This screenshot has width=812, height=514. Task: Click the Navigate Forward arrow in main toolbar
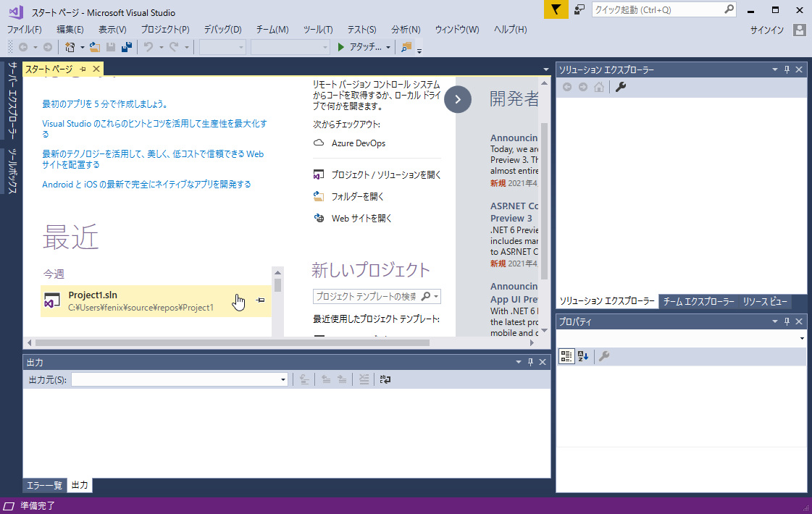pyautogui.click(x=48, y=47)
